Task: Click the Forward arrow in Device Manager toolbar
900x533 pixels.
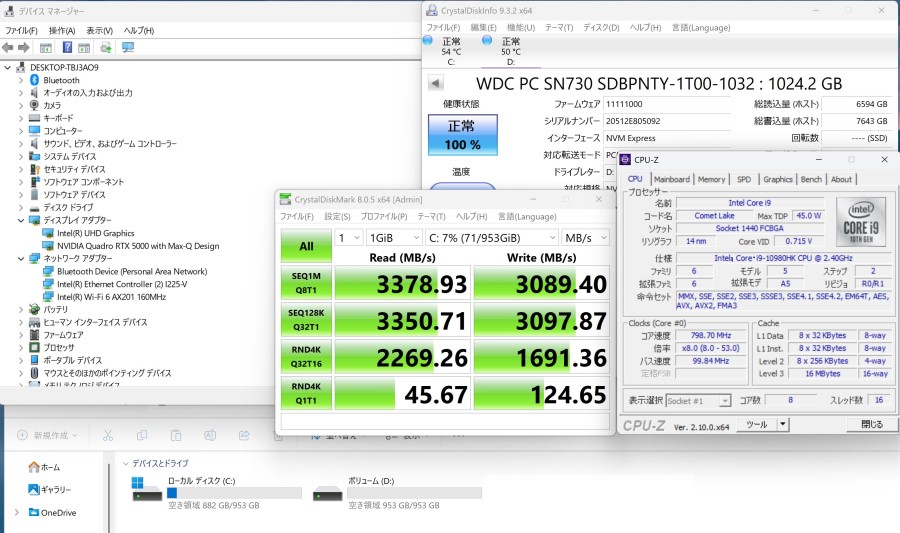Action: pos(24,48)
